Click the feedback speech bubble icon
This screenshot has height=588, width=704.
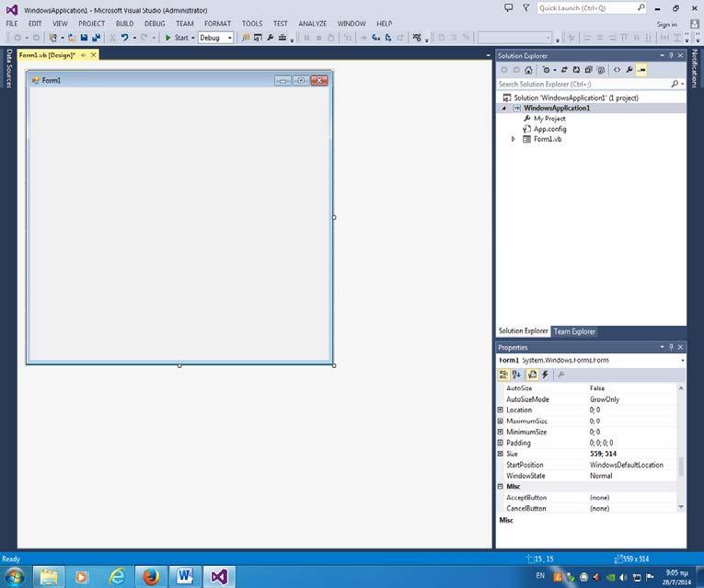[x=508, y=7]
